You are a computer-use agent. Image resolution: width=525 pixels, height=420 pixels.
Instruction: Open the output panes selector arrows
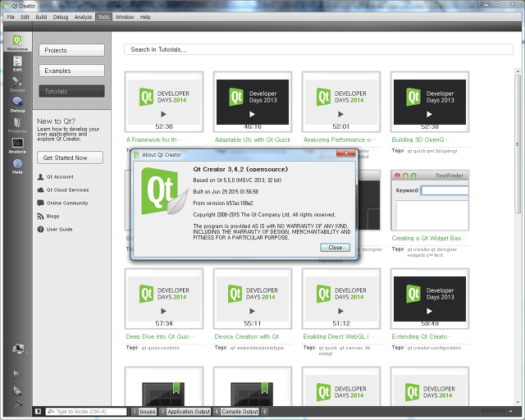264,411
